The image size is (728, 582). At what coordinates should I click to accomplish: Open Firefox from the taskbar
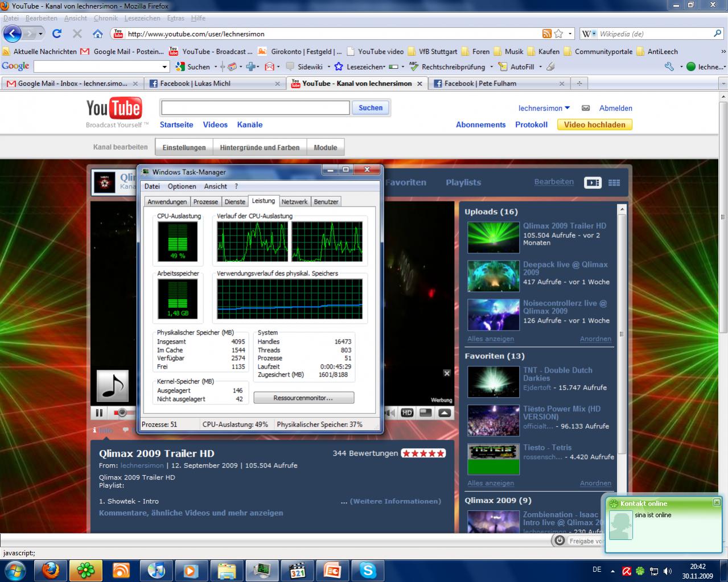[x=51, y=570]
